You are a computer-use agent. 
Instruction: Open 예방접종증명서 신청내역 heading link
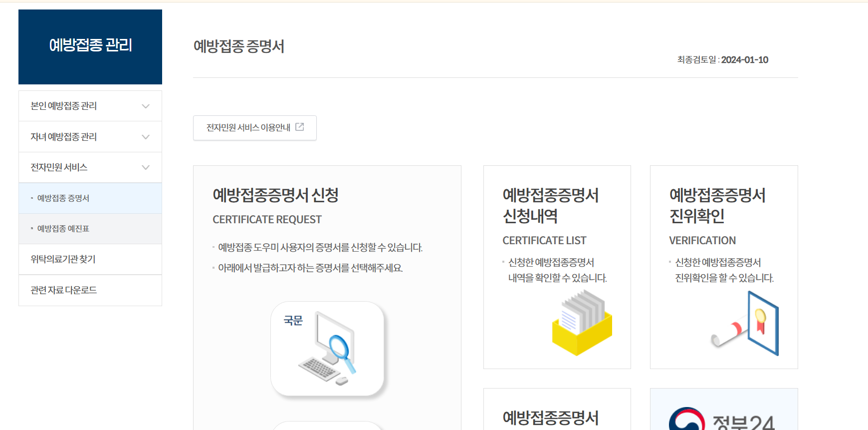(x=550, y=205)
